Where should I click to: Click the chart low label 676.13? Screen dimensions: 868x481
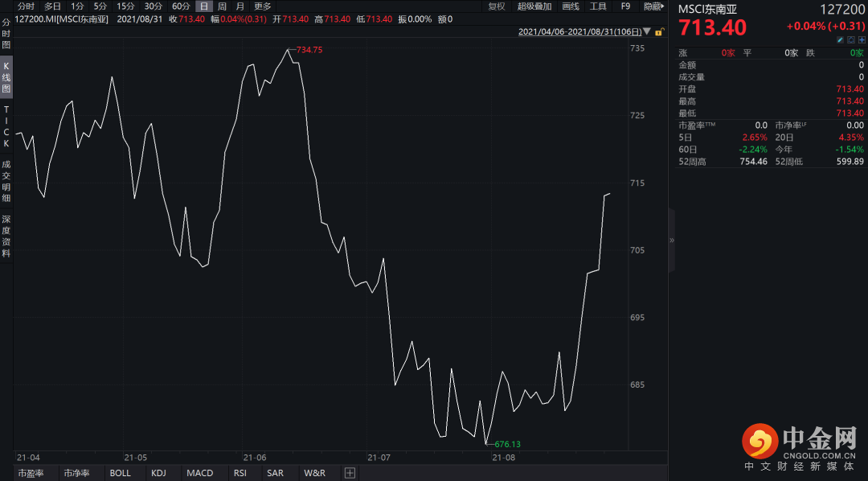508,445
